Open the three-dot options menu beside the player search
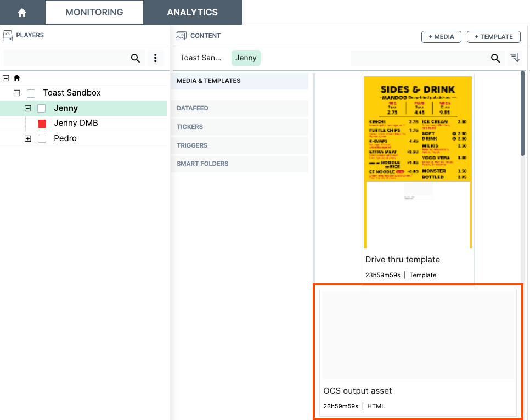Image resolution: width=530 pixels, height=420 pixels. tap(156, 58)
